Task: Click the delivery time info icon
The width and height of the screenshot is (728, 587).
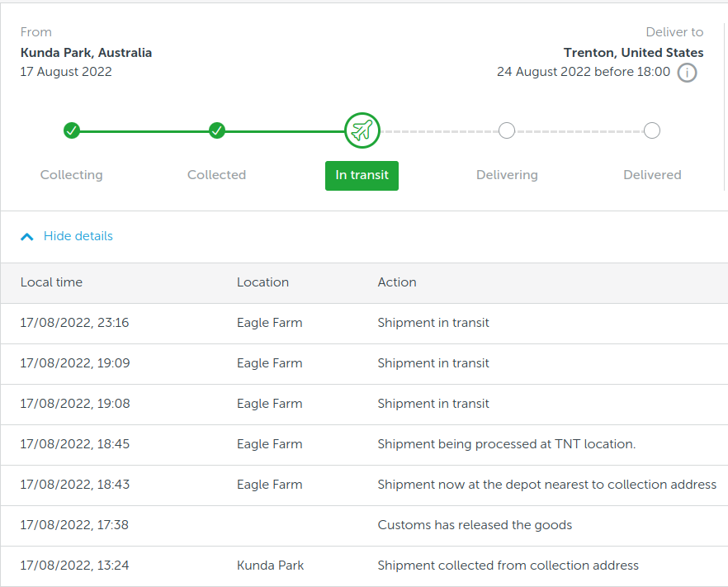Action: (x=687, y=73)
